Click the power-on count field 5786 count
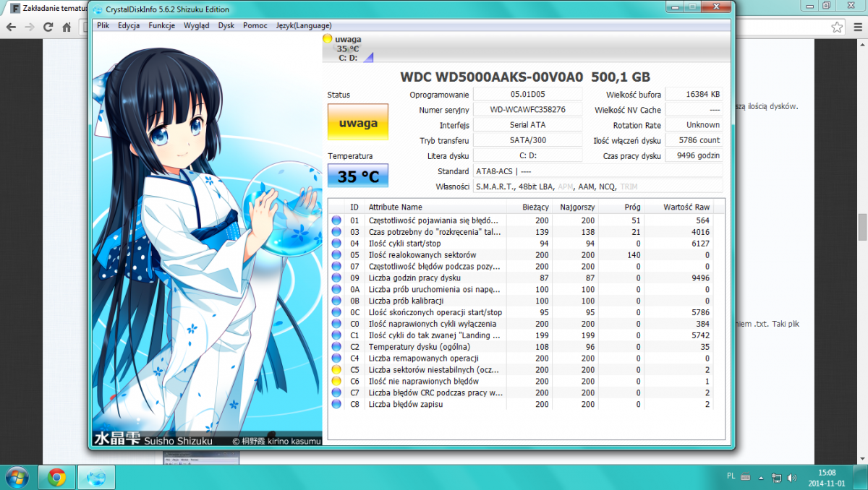 (x=694, y=140)
